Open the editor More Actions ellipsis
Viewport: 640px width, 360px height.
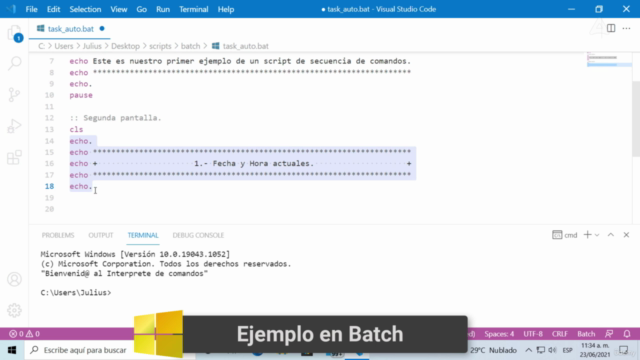pos(626,28)
